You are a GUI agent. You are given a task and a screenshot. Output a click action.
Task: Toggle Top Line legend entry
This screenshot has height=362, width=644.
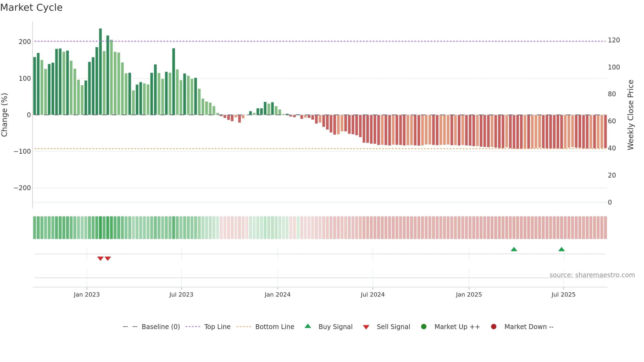[x=208, y=327]
